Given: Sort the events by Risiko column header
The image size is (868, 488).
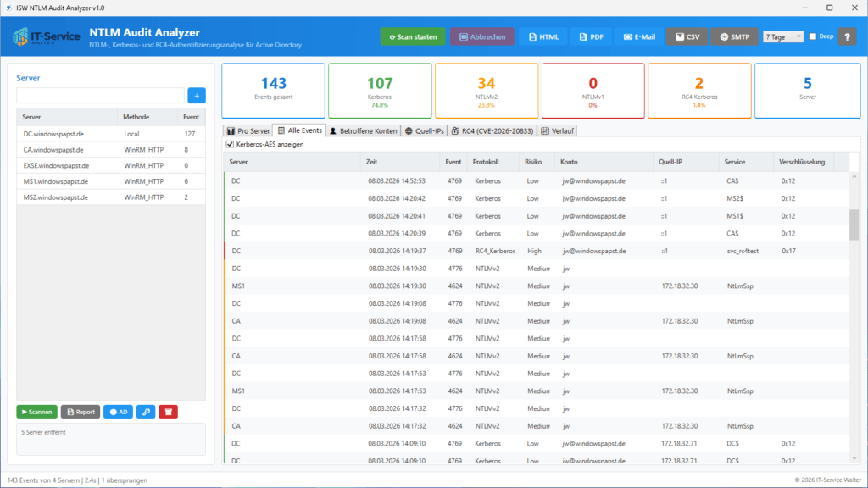Looking at the screenshot, I should point(532,161).
